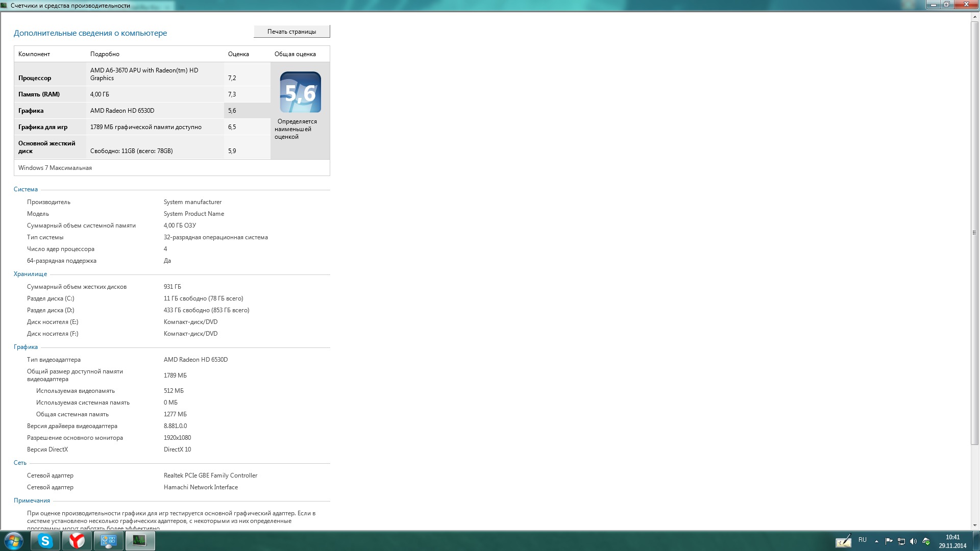Close the performance information window
980x551 pixels.
[965, 5]
